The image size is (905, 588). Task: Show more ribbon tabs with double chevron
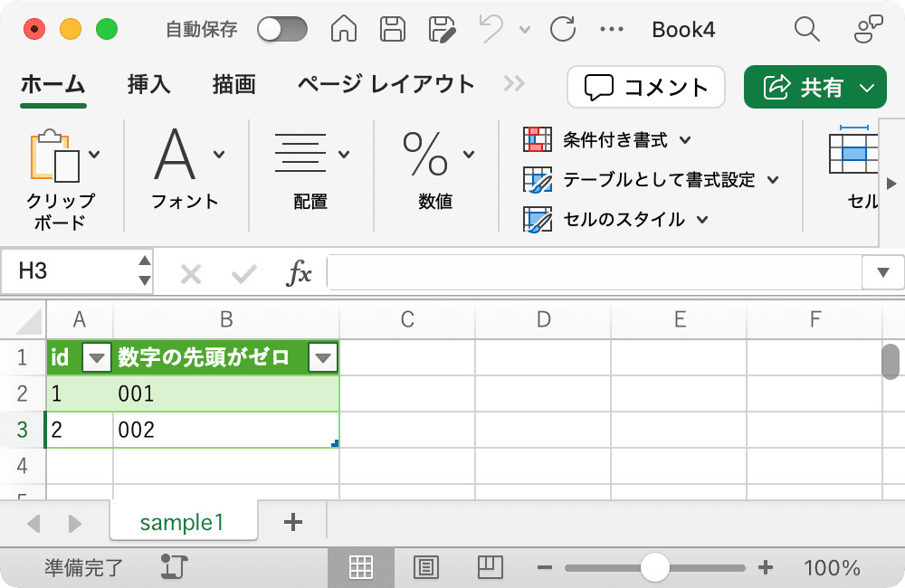[514, 83]
